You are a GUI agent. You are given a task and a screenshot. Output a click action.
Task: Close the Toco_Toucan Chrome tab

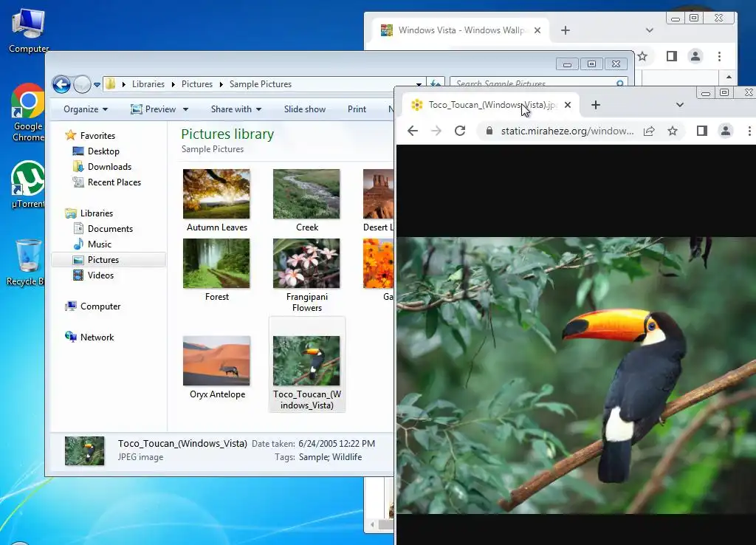click(568, 105)
